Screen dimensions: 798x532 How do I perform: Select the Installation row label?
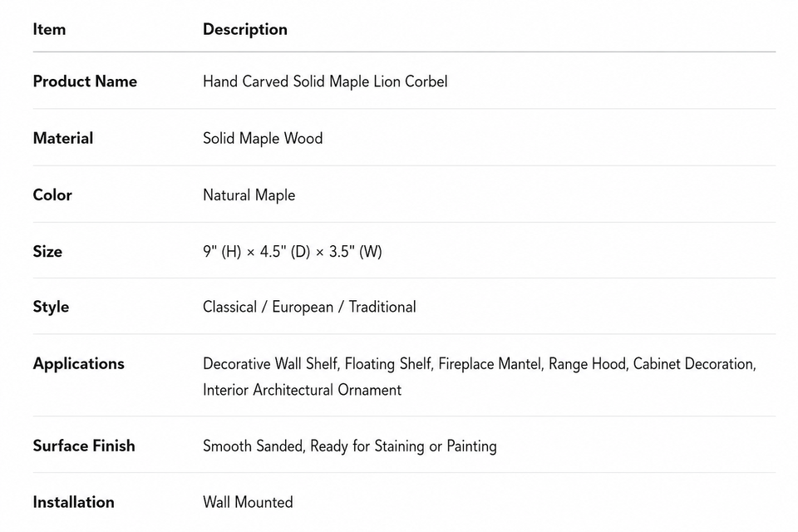[74, 502]
